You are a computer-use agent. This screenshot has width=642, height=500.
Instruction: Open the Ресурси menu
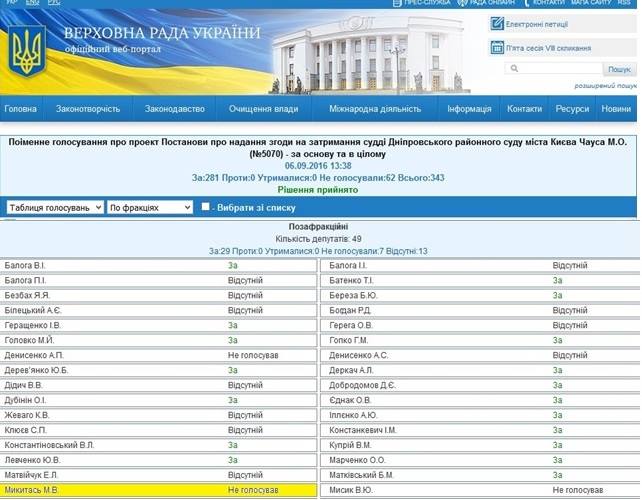coord(572,109)
